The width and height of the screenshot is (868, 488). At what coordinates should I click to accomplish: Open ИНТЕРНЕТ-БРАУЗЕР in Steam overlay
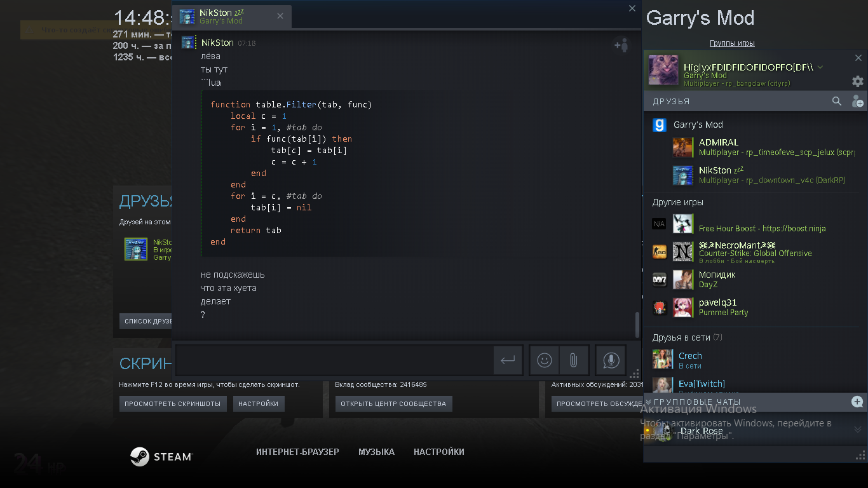click(297, 452)
